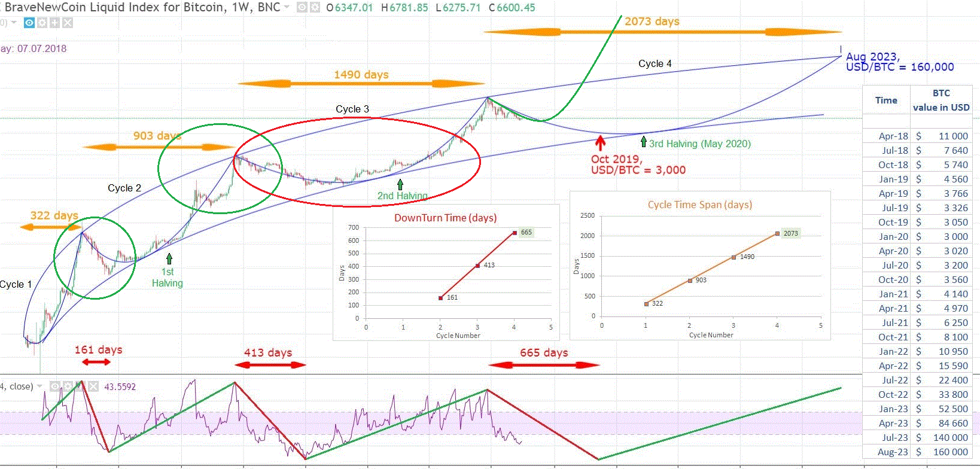Click the Low price value 6275.71
The height and width of the screenshot is (469, 980).
462,8
